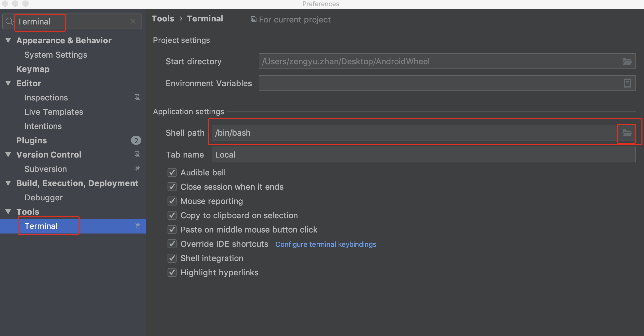644x336 pixels.
Task: Click the Plugins update count badge
Action: pos(136,140)
